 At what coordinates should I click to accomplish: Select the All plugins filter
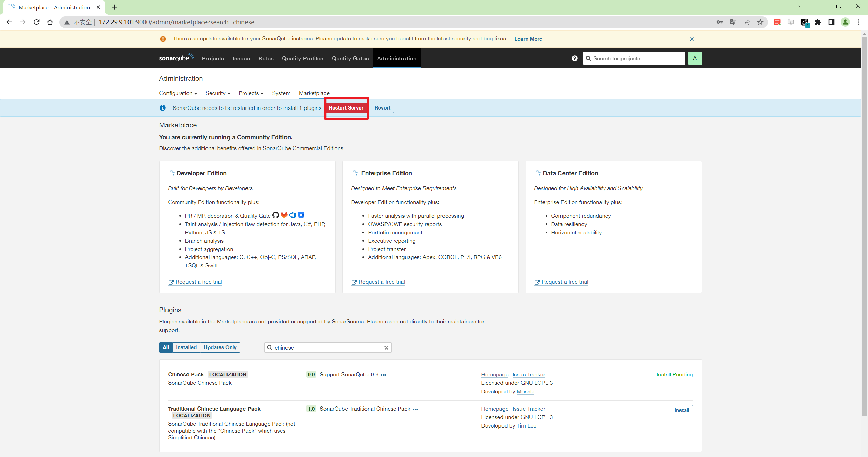pyautogui.click(x=166, y=347)
